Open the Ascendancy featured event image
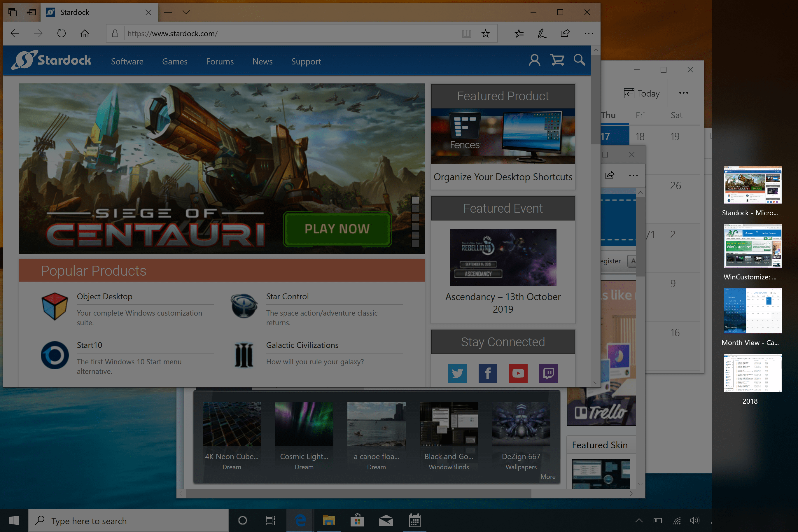This screenshot has height=532, width=798. point(503,257)
